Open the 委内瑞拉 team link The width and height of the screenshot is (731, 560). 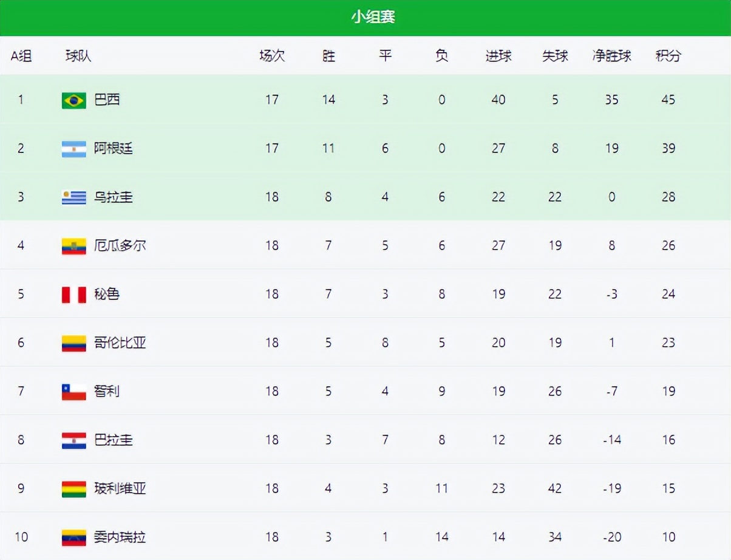point(120,537)
